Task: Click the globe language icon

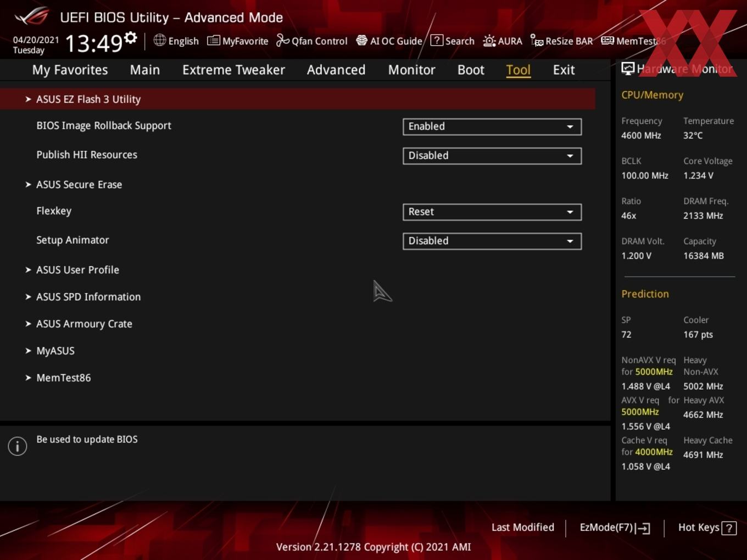Action: [159, 40]
